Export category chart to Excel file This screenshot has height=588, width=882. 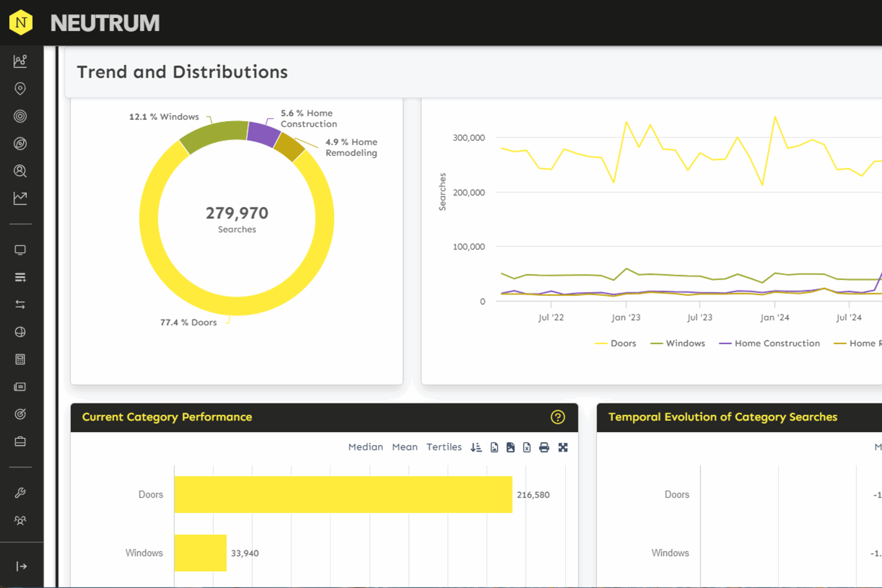click(527, 447)
